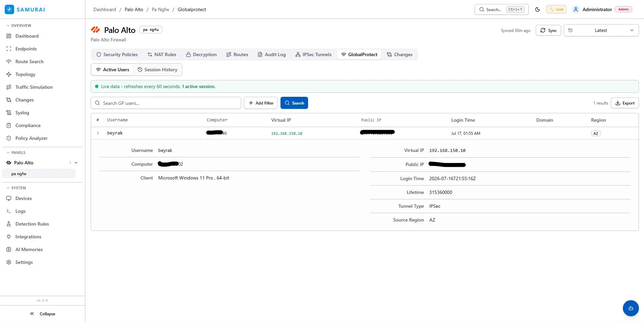Open Pa Ngfw breadcrumb link
644x322 pixels.
pos(161,9)
